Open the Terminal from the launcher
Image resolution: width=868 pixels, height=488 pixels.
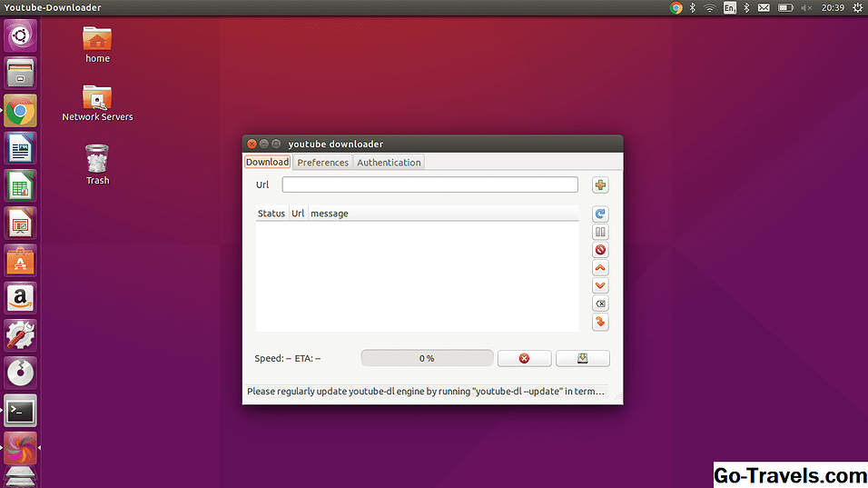pyautogui.click(x=20, y=410)
